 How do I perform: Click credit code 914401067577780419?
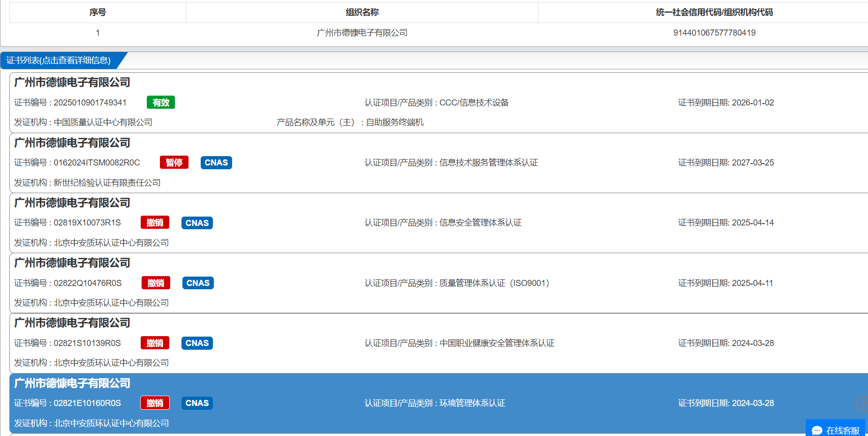[714, 33]
